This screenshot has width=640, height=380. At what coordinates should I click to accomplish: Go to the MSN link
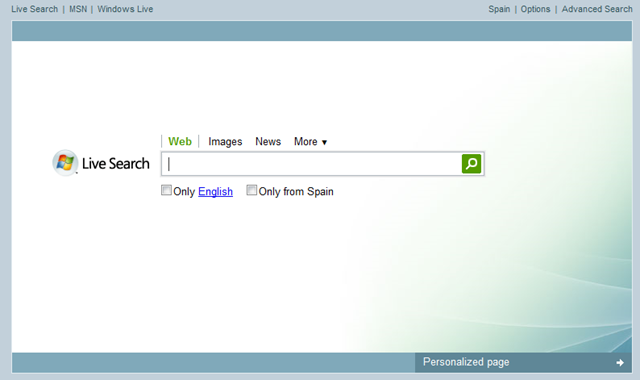pos(78,9)
